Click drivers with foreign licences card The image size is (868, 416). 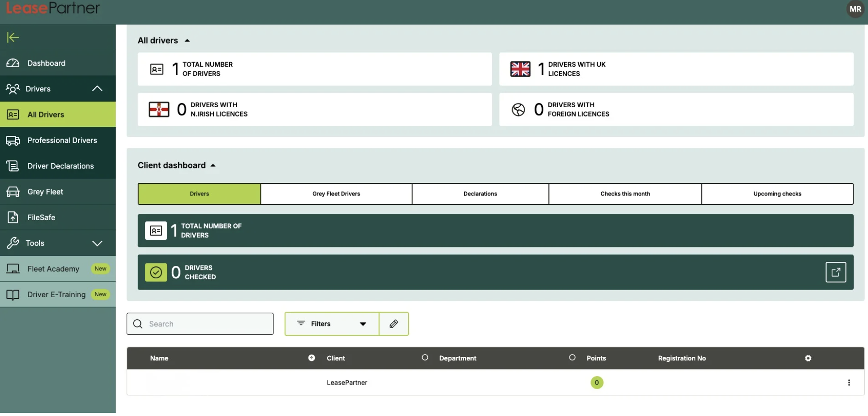coord(676,109)
